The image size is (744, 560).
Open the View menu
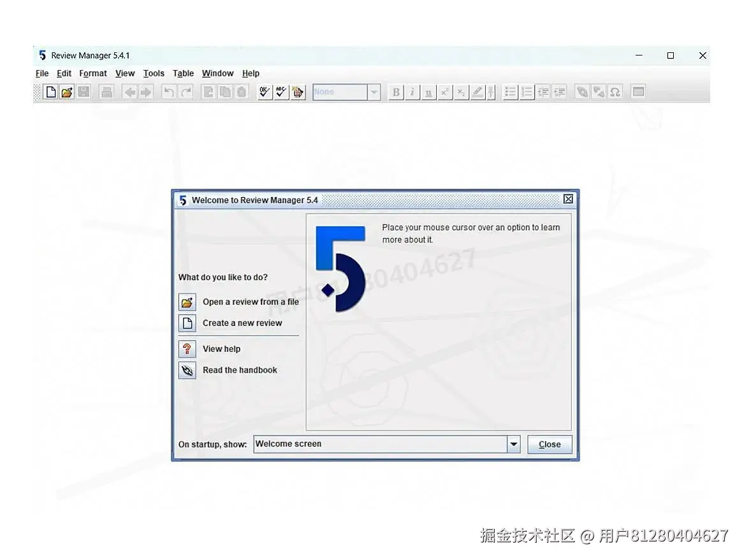tap(125, 73)
